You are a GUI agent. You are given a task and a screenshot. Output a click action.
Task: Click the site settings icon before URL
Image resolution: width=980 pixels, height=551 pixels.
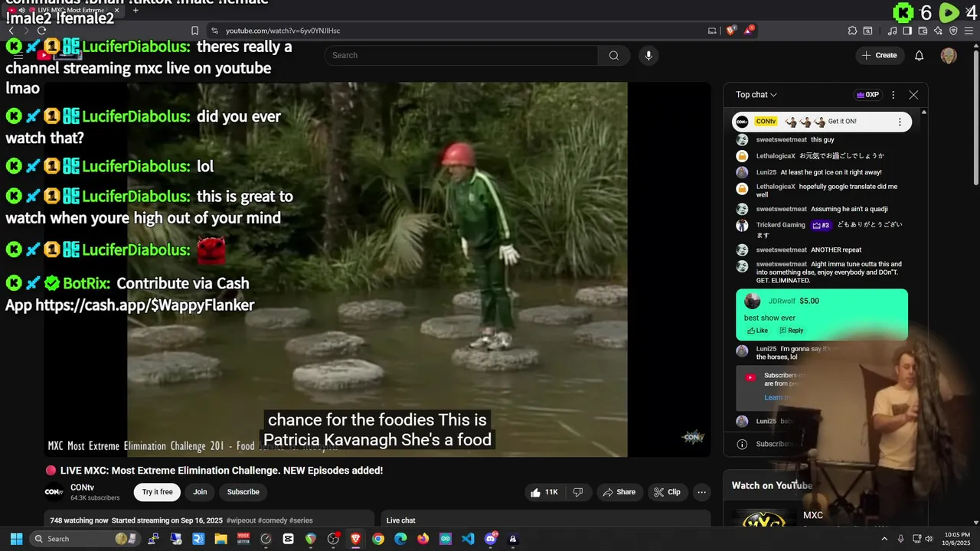pos(214,31)
